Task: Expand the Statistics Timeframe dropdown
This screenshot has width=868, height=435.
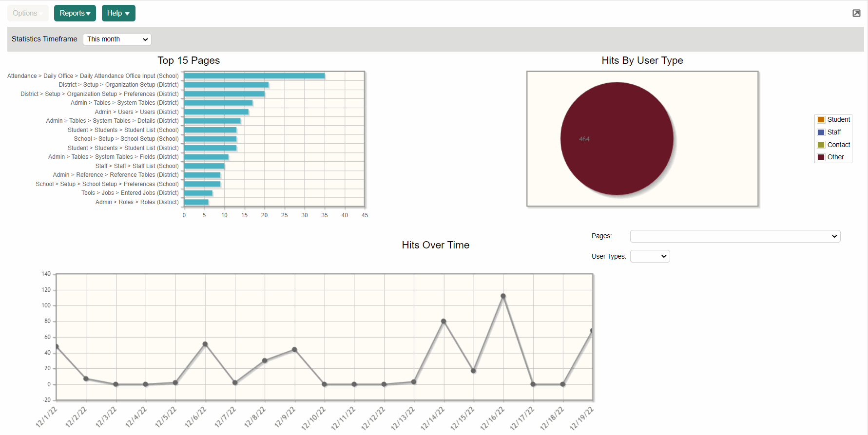Action: [x=117, y=39]
